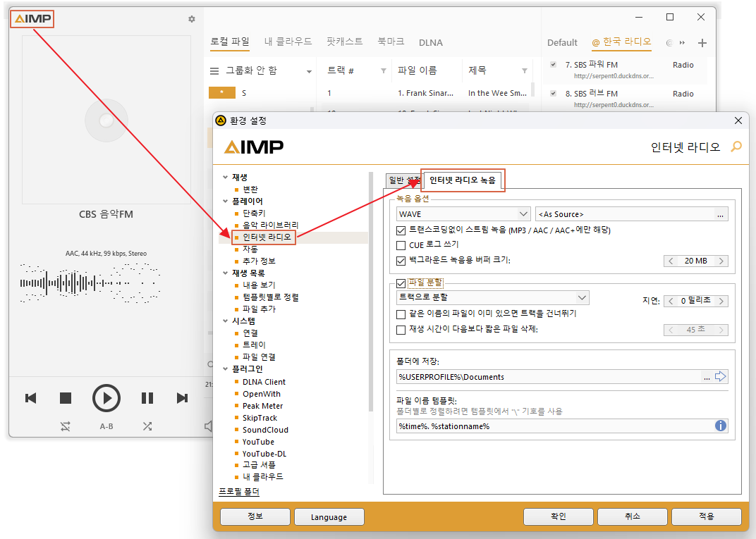Toggle 백그라운드 녹음용 버퍼 크기 checkbox
Viewport: 756px width, 539px height.
401,261
